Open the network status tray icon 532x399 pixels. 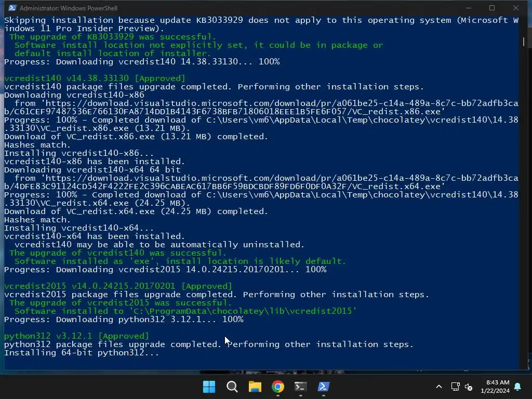pyautogui.click(x=455, y=387)
